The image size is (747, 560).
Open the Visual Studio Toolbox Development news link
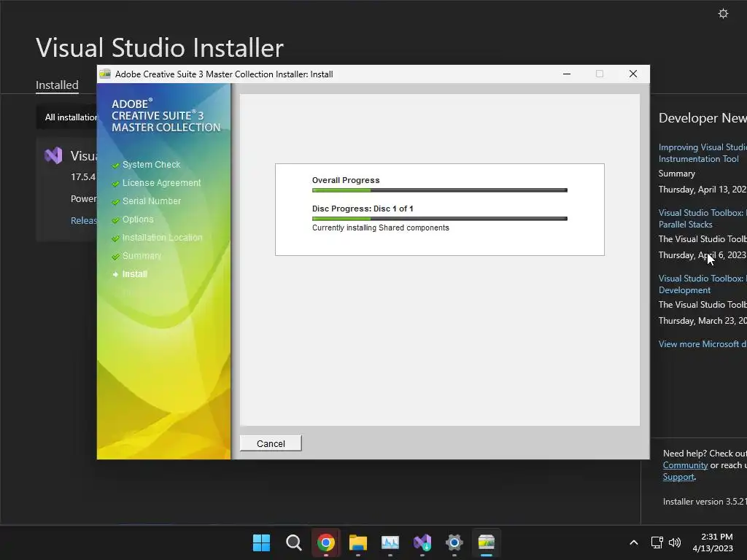pos(703,284)
